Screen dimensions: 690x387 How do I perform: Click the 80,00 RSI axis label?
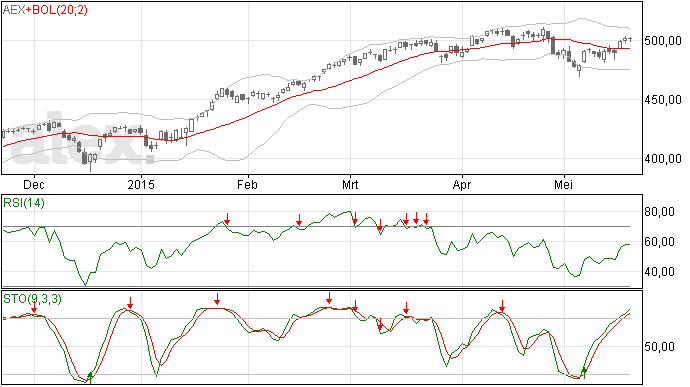tap(659, 212)
